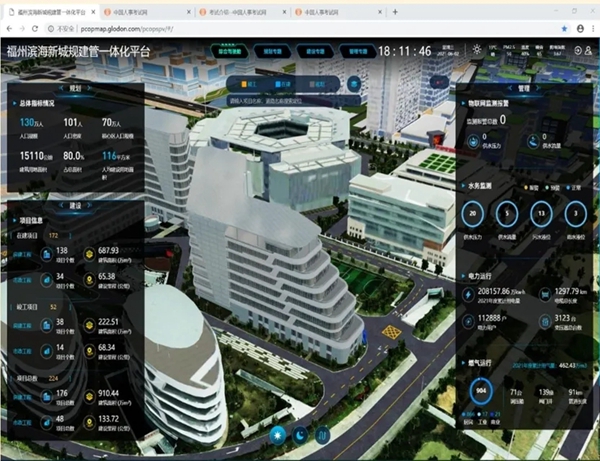Expand the 水务监测 section triangle
The height and width of the screenshot is (461, 600).
(x=463, y=186)
